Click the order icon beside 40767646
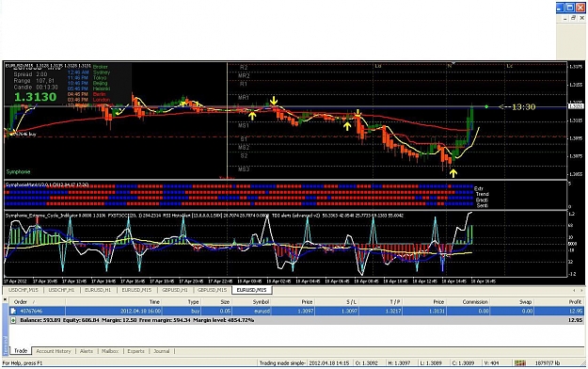Screen dimensions: 588x369 (13, 311)
